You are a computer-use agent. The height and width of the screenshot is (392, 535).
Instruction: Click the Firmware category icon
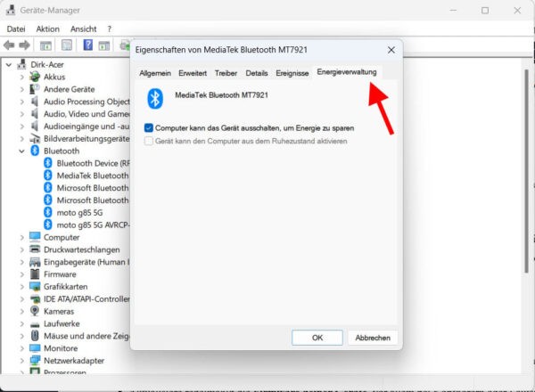(35, 274)
